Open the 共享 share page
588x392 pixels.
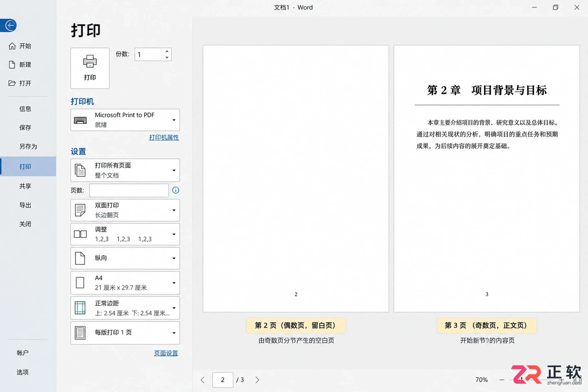tap(25, 186)
